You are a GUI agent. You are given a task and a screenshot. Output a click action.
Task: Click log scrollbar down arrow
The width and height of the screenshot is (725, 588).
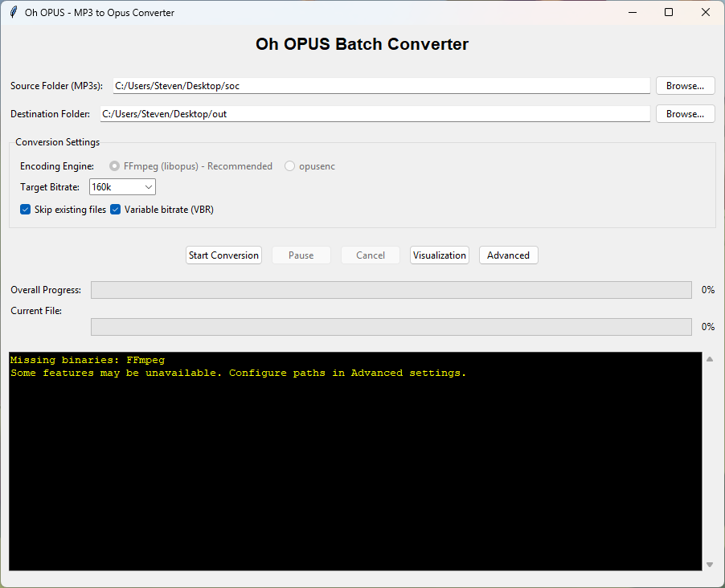(710, 565)
